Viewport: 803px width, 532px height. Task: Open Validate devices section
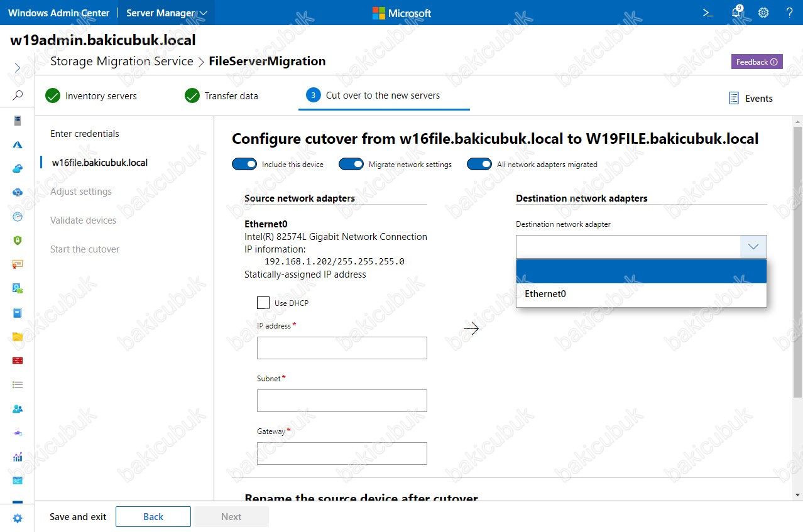[84, 220]
